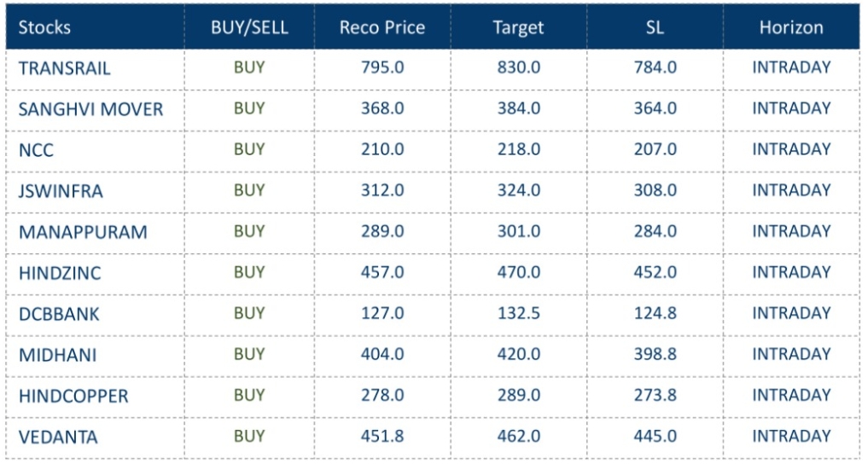Select the DCBBANK stock name

pyautogui.click(x=59, y=314)
